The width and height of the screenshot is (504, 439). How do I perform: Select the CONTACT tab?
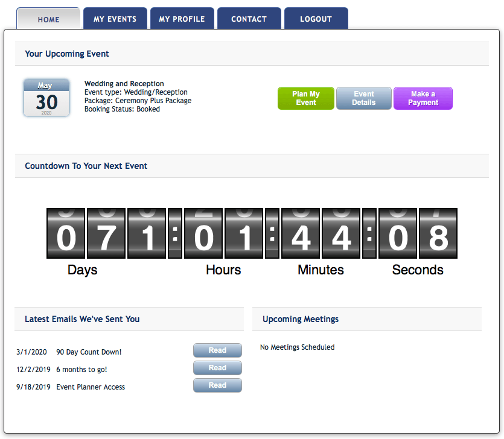click(x=249, y=18)
